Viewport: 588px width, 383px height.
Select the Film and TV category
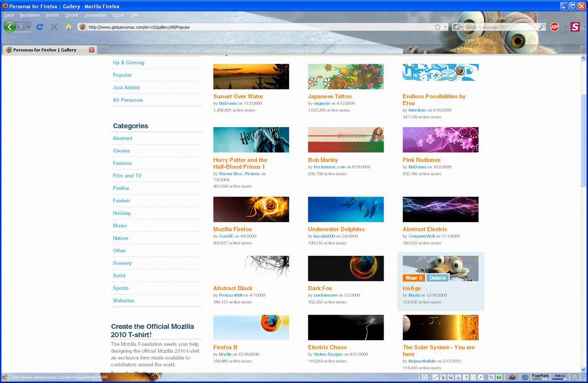[127, 175]
